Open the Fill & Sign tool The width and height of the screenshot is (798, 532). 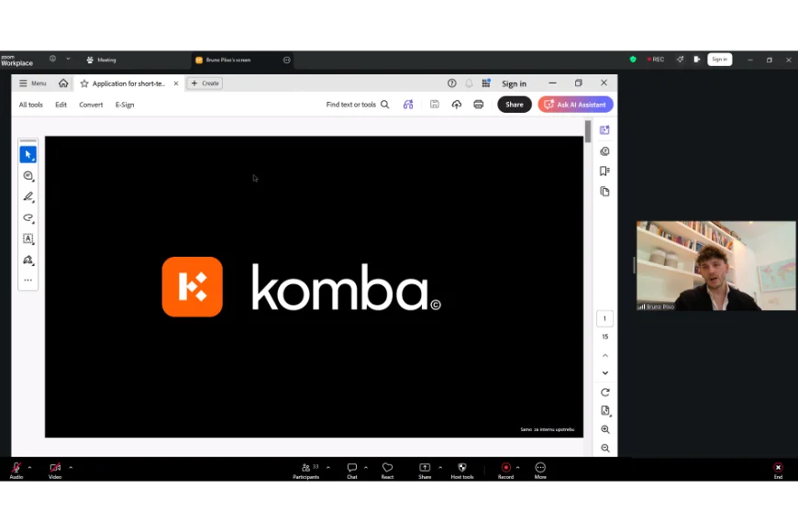[28, 260]
